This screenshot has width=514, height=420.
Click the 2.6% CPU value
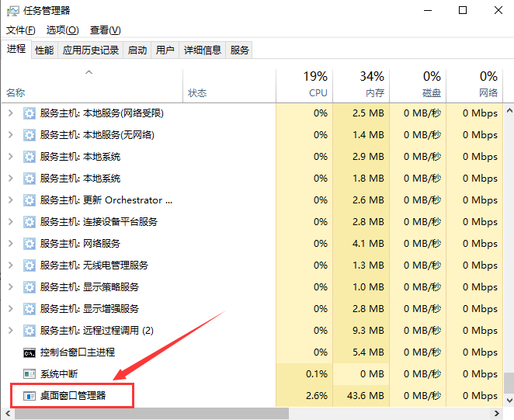[x=317, y=396]
